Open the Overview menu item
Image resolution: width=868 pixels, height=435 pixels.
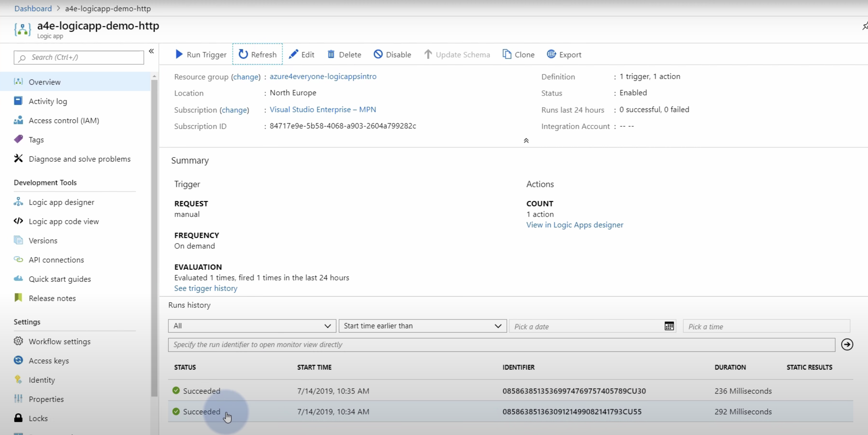pos(75,82)
